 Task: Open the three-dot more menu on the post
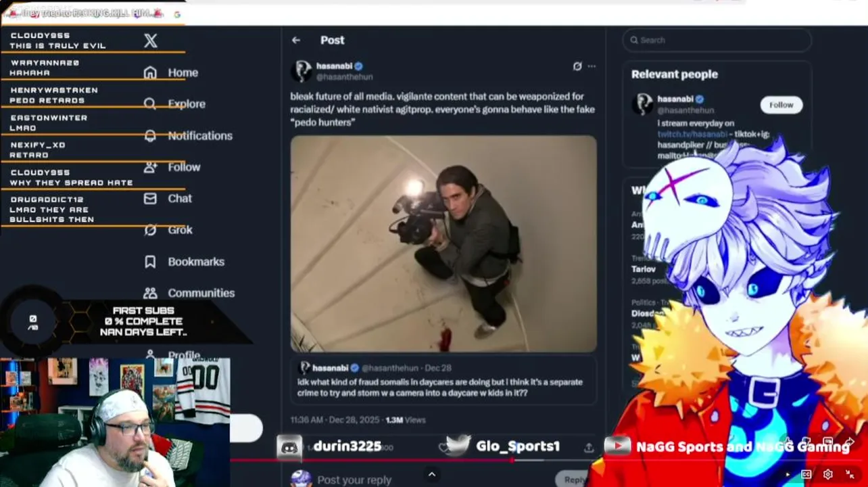(x=592, y=66)
